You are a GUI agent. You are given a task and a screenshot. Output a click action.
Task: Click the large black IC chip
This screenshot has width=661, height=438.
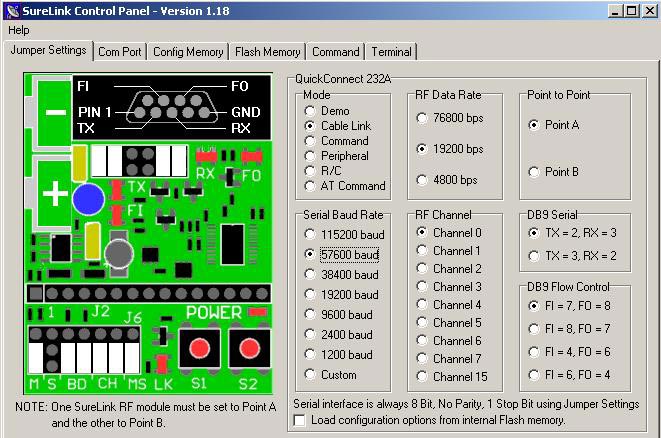point(233,245)
